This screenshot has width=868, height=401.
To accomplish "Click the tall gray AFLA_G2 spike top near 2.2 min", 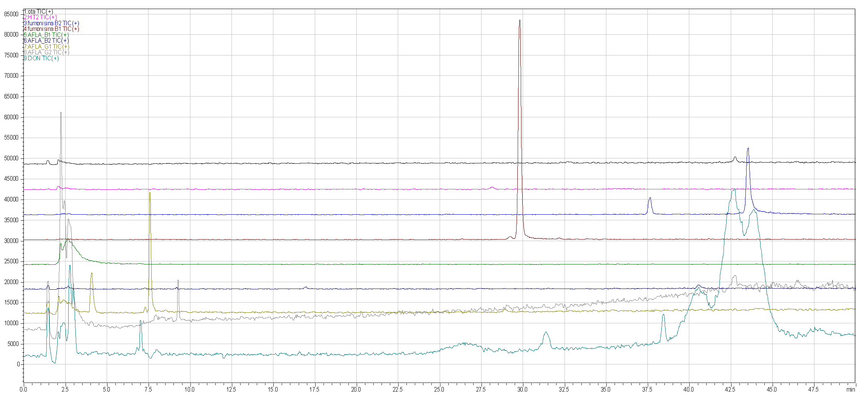I will (x=61, y=113).
